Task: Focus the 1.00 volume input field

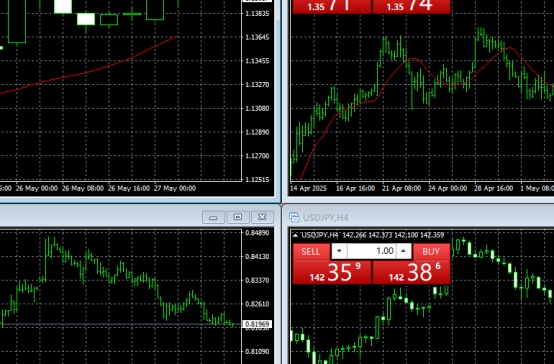Action: coord(371,251)
